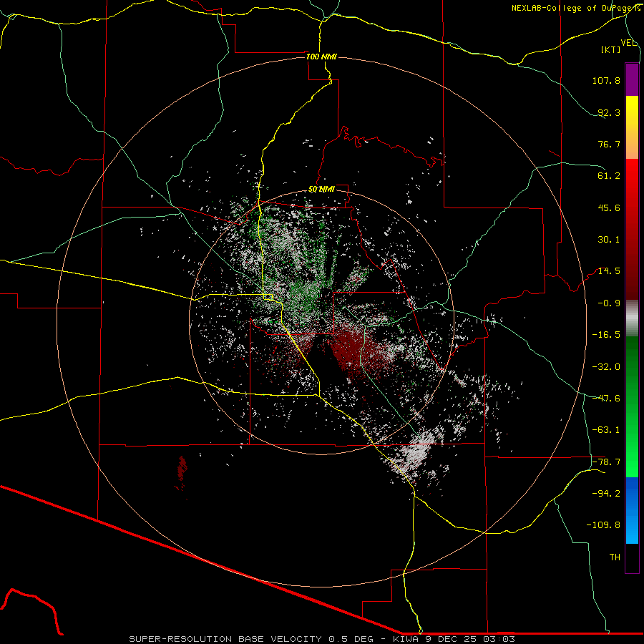Click the 100 NMI range ring label
The height and width of the screenshot is (644, 644).
321,57
